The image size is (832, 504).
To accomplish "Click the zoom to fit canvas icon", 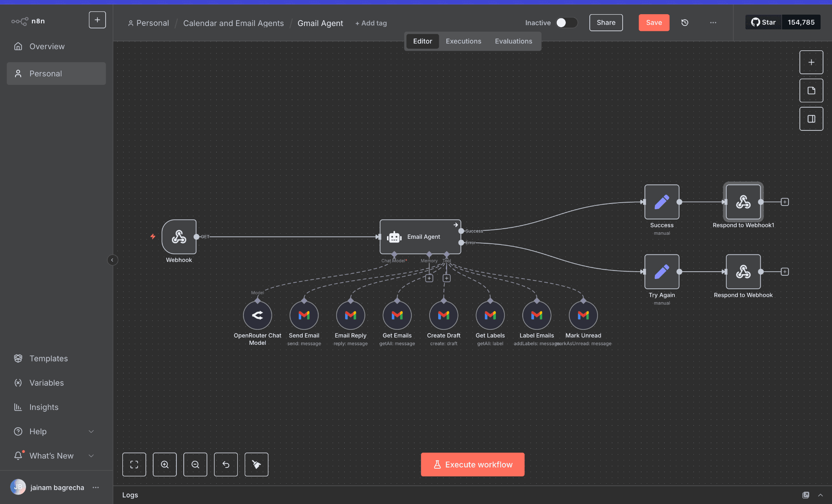I will click(134, 465).
